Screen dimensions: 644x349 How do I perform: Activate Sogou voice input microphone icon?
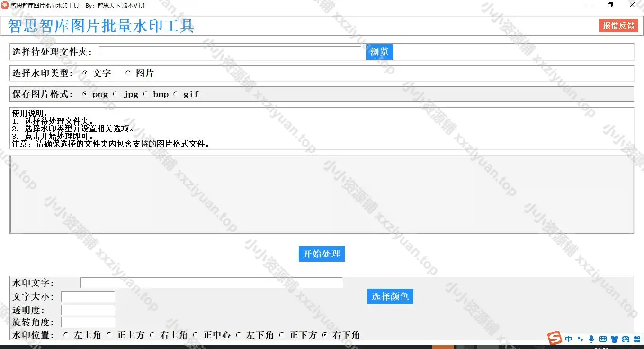591,339
